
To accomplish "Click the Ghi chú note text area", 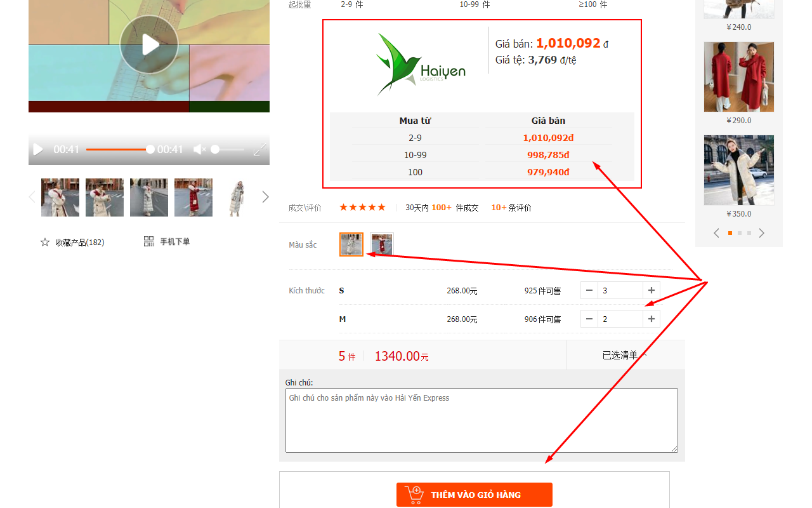I will click(481, 420).
